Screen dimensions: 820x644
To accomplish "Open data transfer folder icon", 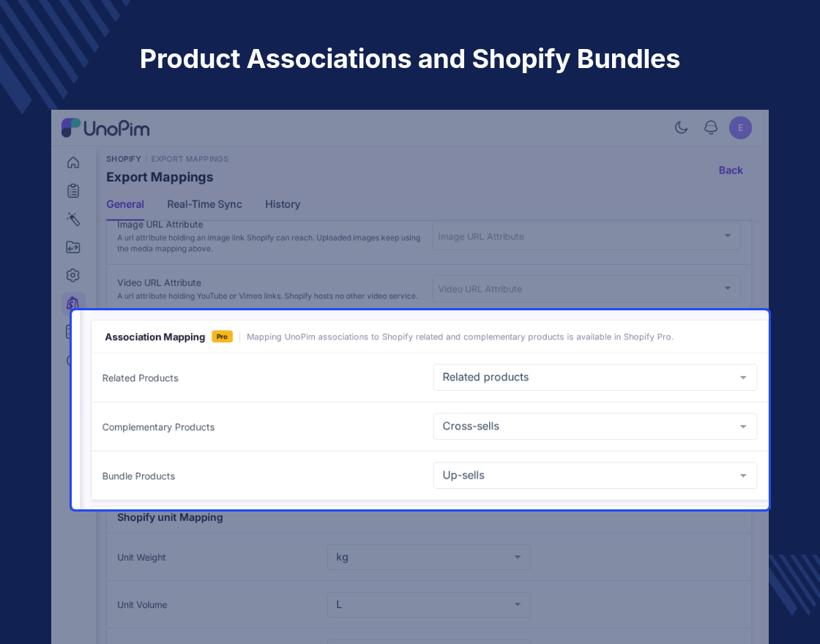I will (73, 247).
